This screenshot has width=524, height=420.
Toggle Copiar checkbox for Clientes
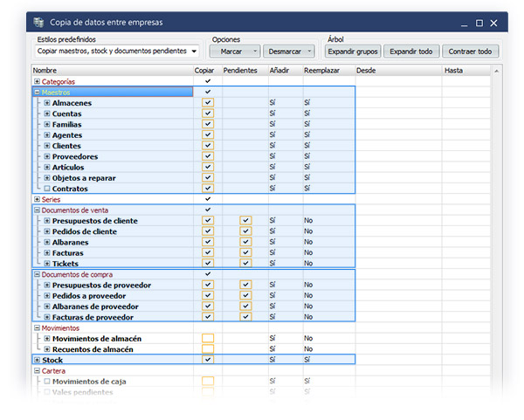point(208,146)
